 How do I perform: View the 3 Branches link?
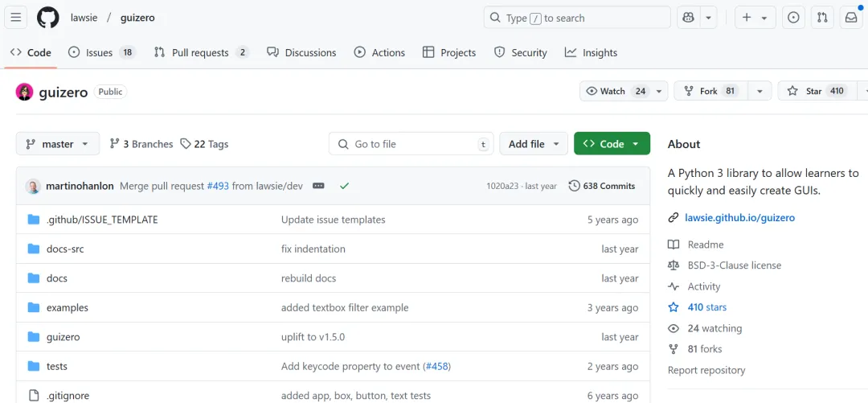[141, 144]
